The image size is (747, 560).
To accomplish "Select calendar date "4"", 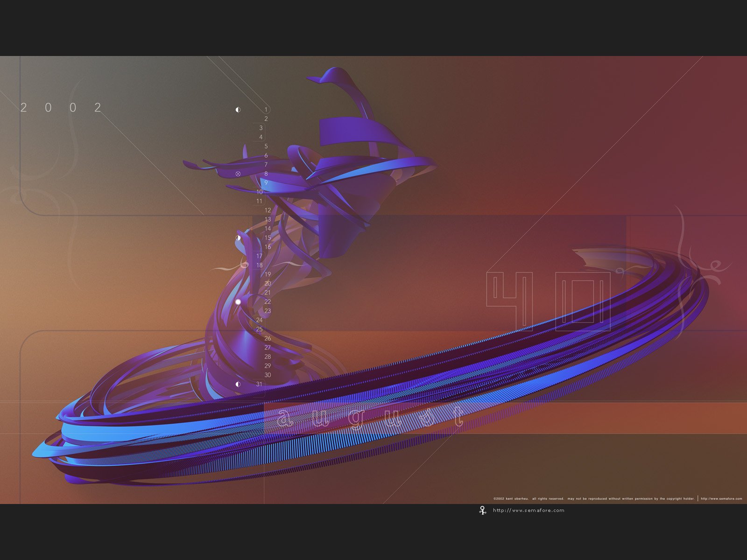I will (x=261, y=137).
